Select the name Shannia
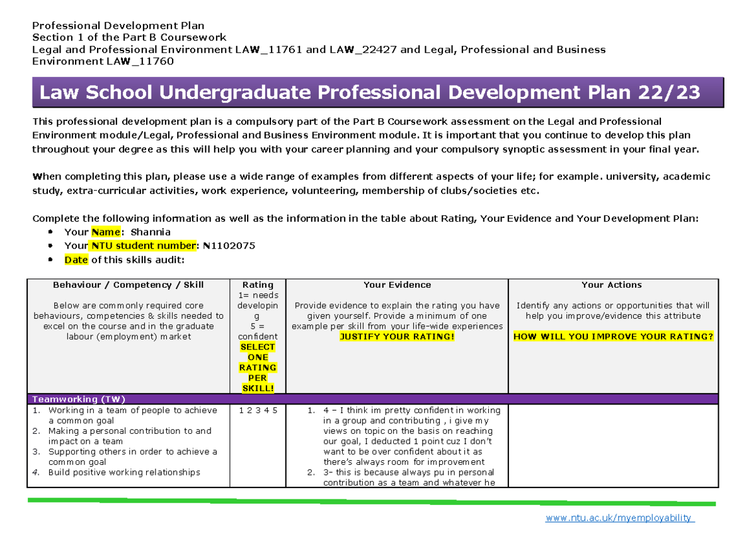Image resolution: width=756 pixels, height=534 pixels. (151, 232)
